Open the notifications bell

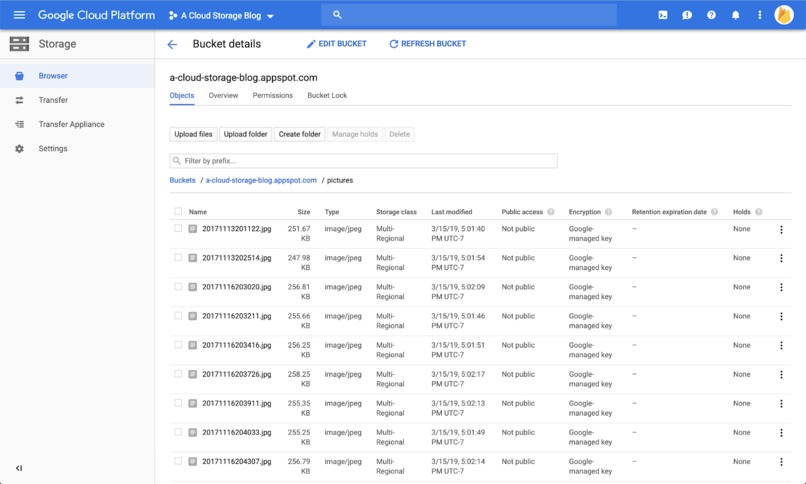736,15
